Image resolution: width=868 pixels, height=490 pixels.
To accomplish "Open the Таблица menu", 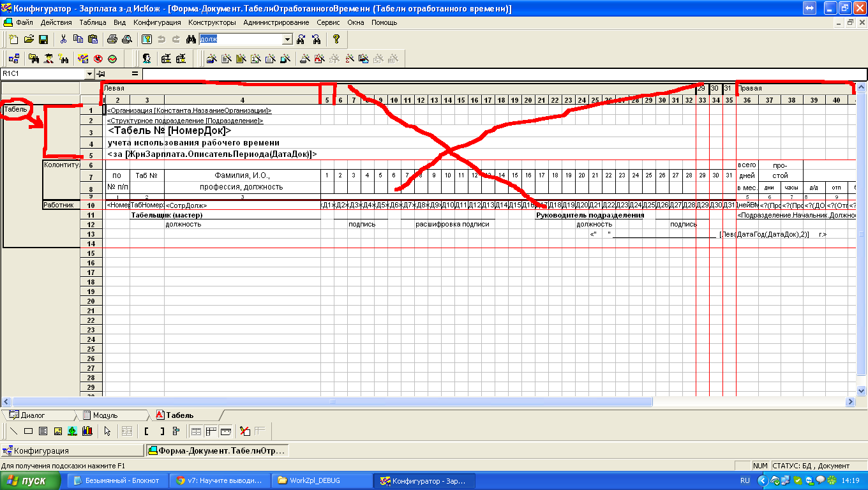I will coord(93,22).
